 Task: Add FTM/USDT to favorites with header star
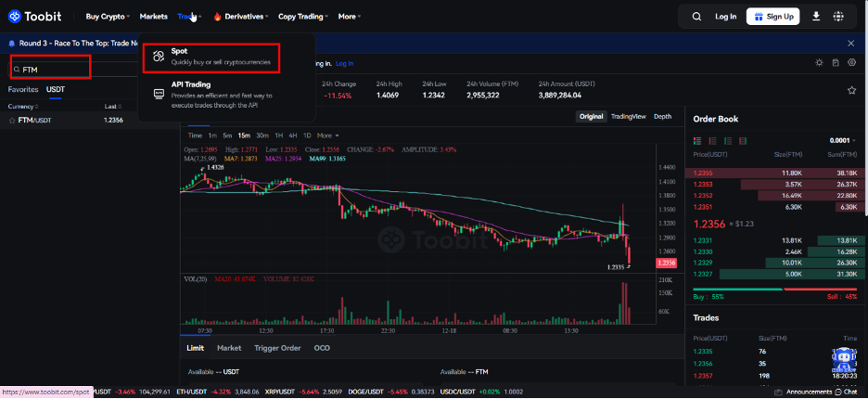click(852, 90)
